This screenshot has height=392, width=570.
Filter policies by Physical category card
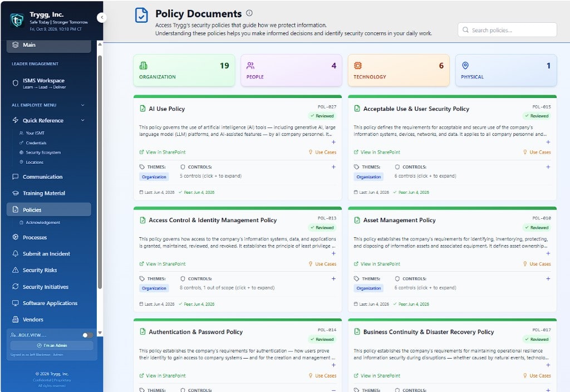click(x=505, y=71)
